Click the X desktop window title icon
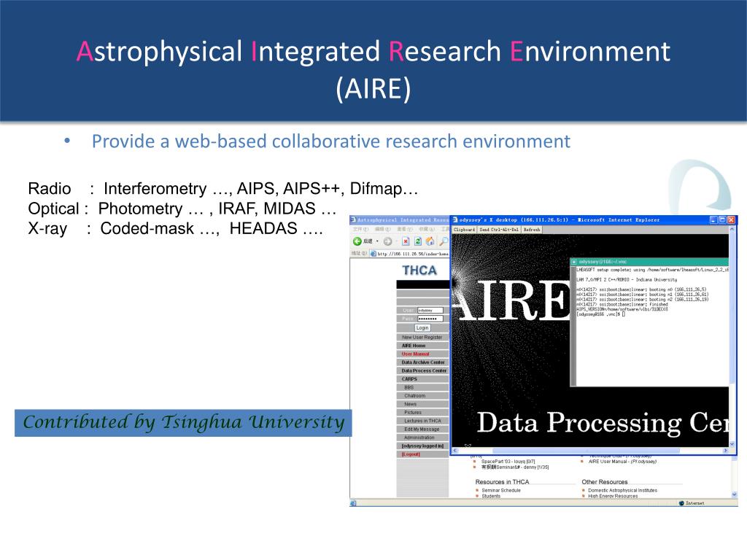 pyautogui.click(x=455, y=220)
